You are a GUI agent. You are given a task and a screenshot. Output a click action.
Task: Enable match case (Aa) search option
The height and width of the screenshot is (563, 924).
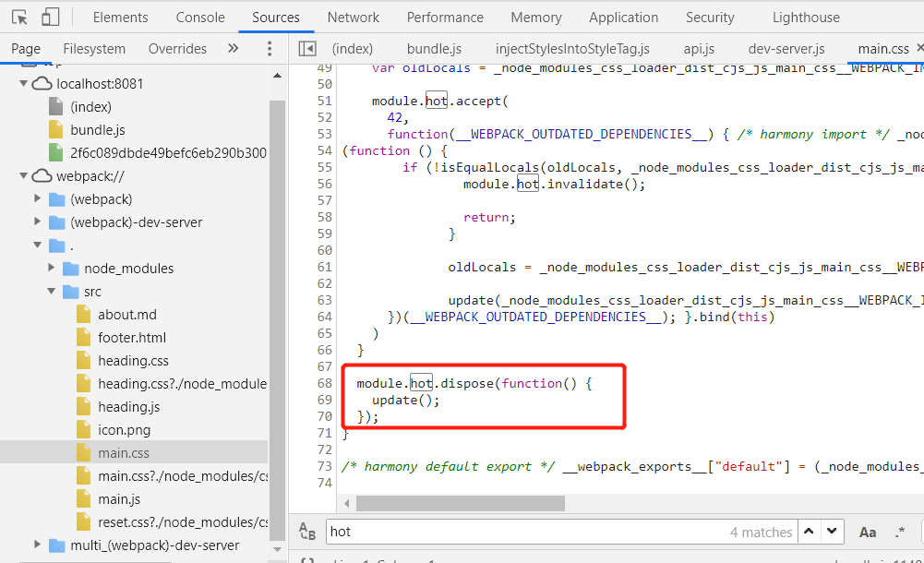867,532
